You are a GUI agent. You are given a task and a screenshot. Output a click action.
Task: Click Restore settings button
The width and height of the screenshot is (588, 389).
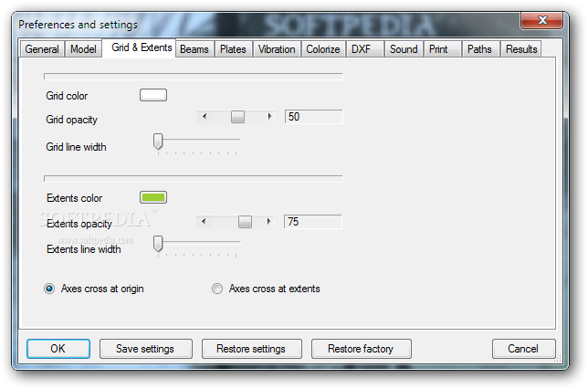click(251, 349)
